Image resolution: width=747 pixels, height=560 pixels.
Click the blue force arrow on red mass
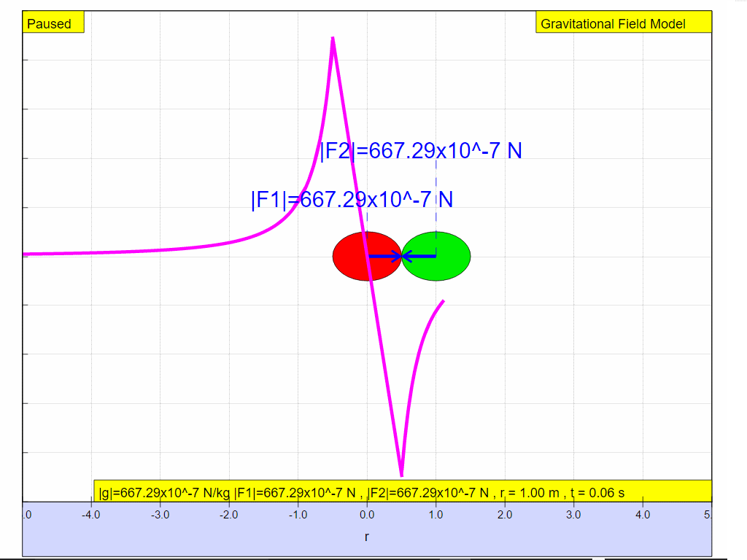tap(385, 256)
